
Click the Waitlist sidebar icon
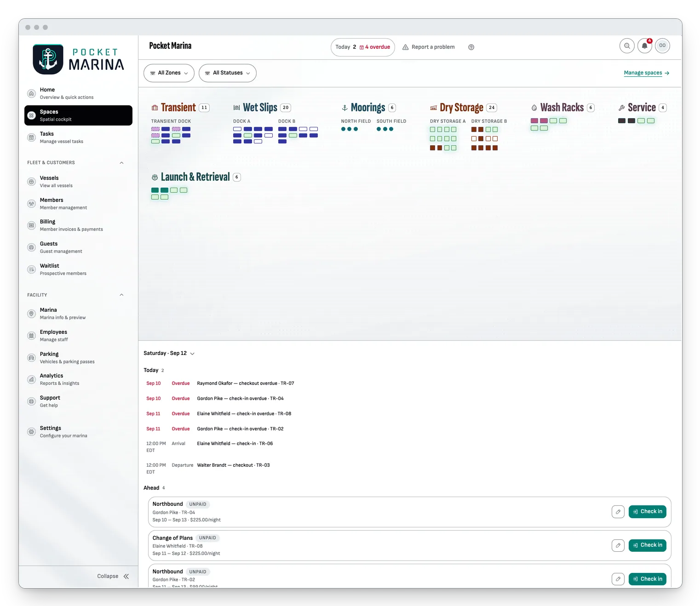point(31,269)
